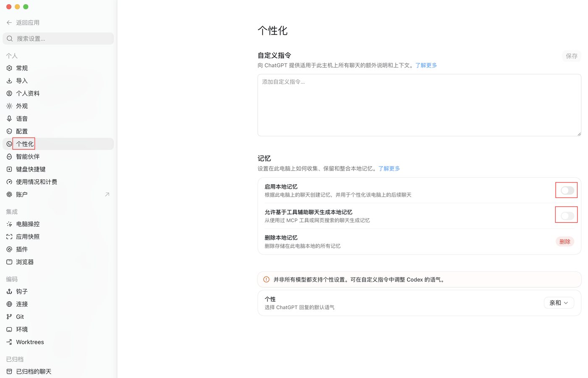The image size is (588, 378).
Task: Click the monitor icon beside 环境
Action: [9, 329]
